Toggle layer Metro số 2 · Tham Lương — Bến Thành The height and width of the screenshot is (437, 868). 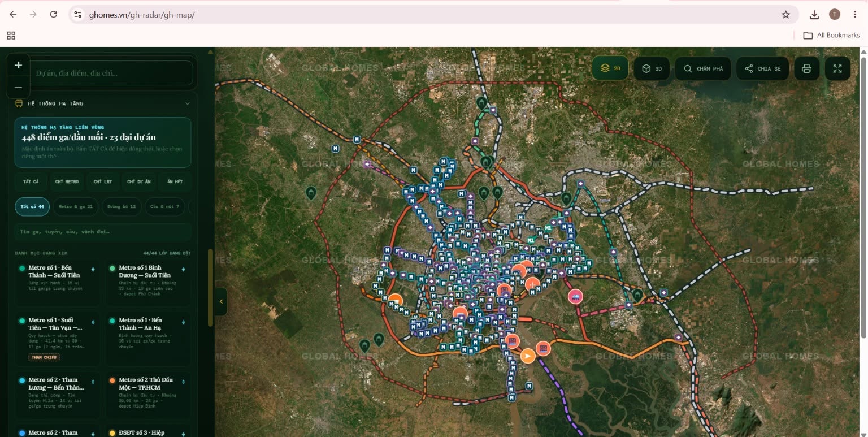58,395
